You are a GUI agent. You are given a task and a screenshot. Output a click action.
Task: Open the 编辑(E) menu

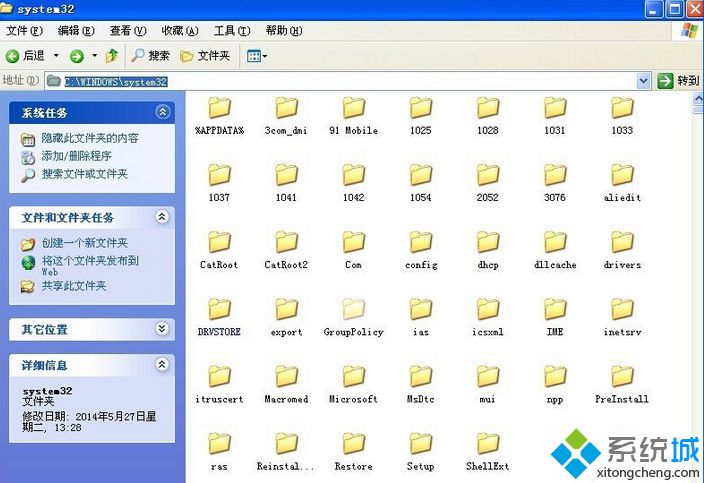(x=76, y=31)
